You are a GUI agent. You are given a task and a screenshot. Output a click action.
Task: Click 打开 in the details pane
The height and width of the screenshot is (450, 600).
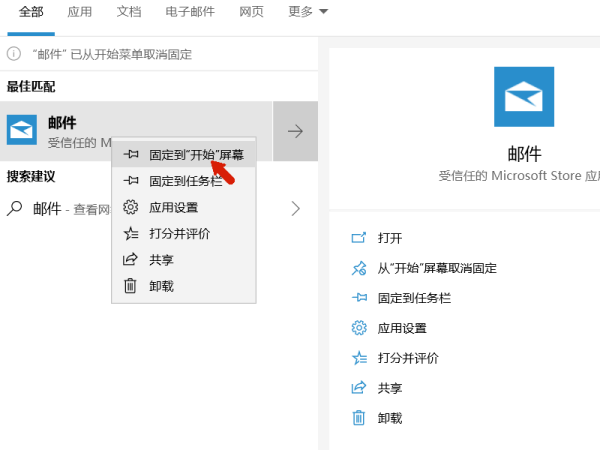pos(390,238)
